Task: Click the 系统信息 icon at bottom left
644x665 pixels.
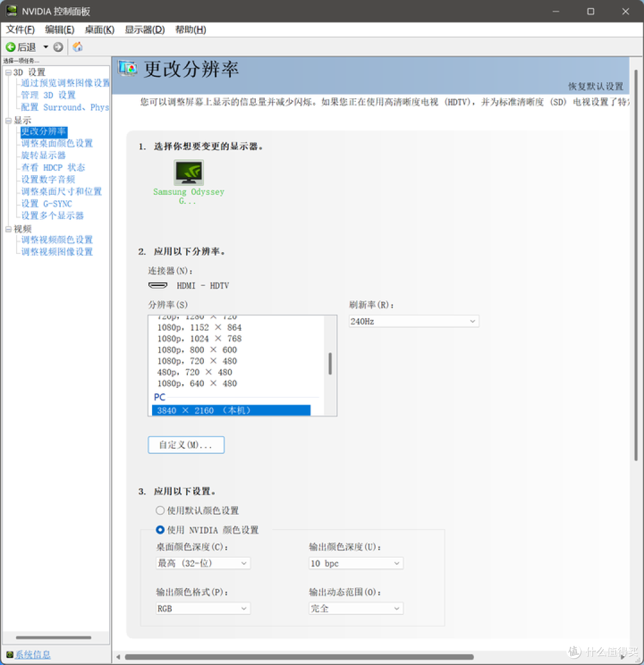Action: pos(10,654)
